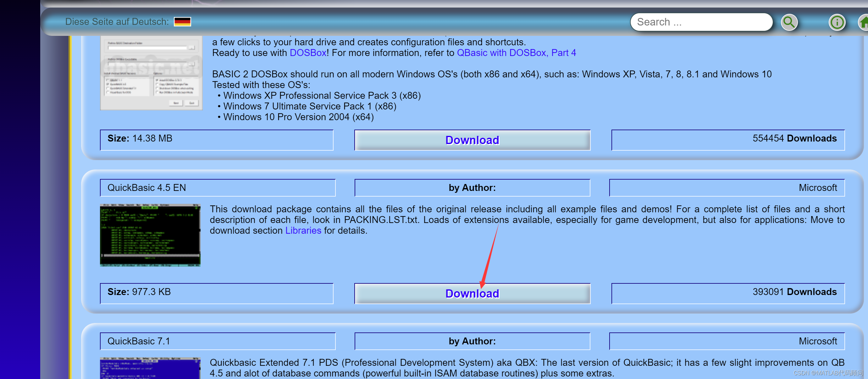The height and width of the screenshot is (379, 868).
Task: Open the BASIC 2 DOSBox installer screenshot
Action: click(151, 73)
